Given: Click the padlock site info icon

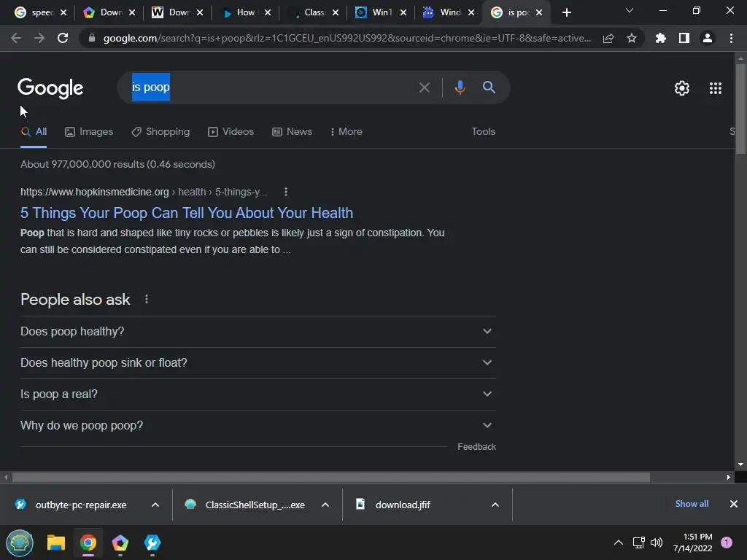Looking at the screenshot, I should click(x=92, y=38).
